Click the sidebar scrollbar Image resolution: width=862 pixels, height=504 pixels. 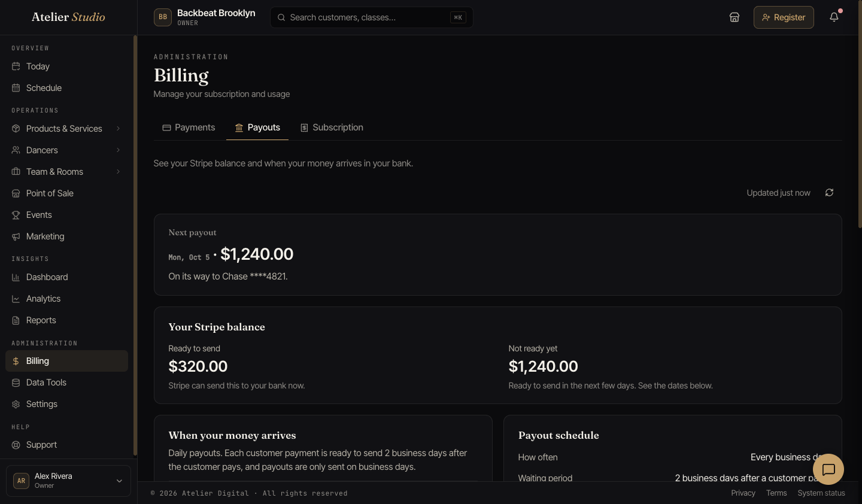tap(135, 245)
